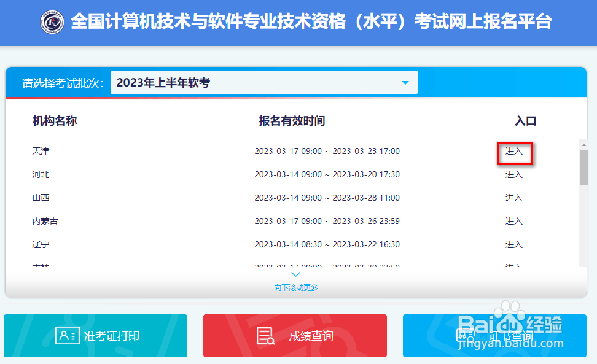
Task: Click the circular platform logo in header
Action: pyautogui.click(x=52, y=21)
